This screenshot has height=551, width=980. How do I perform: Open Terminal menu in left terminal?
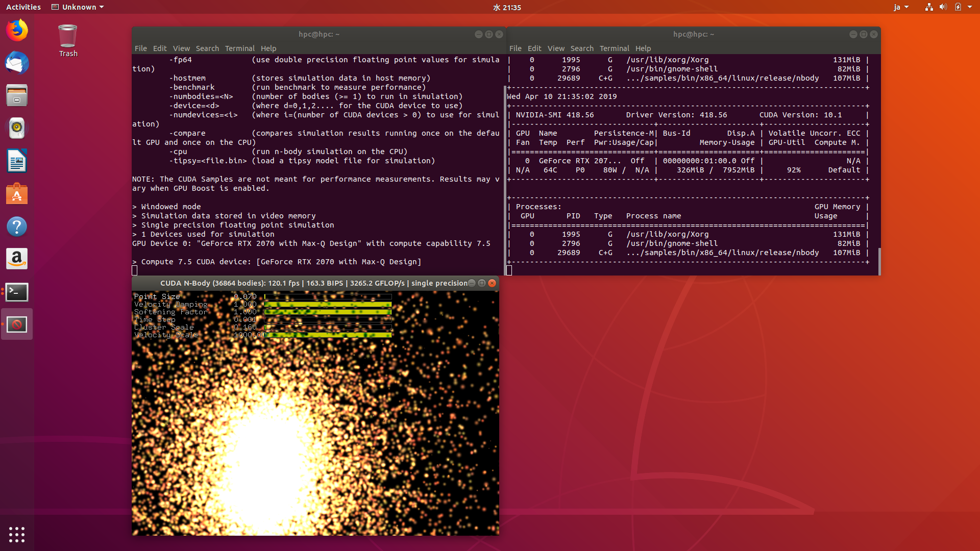pos(240,48)
